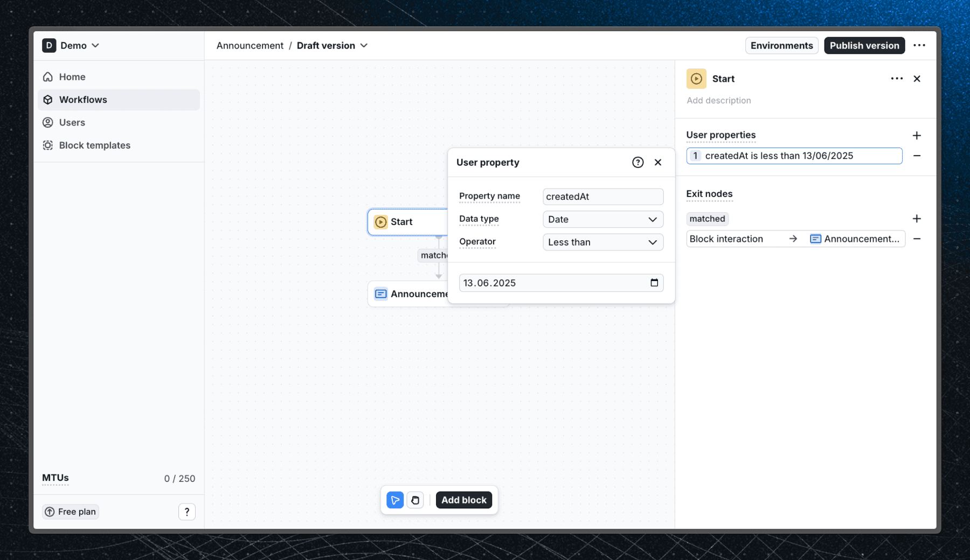
Task: Click the Add block button
Action: point(463,500)
